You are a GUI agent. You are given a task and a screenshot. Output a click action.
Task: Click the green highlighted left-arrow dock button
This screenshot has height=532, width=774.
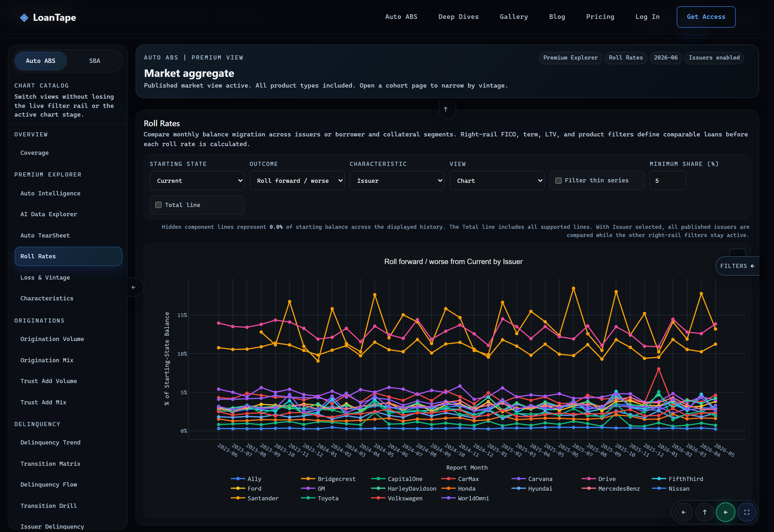[726, 512]
